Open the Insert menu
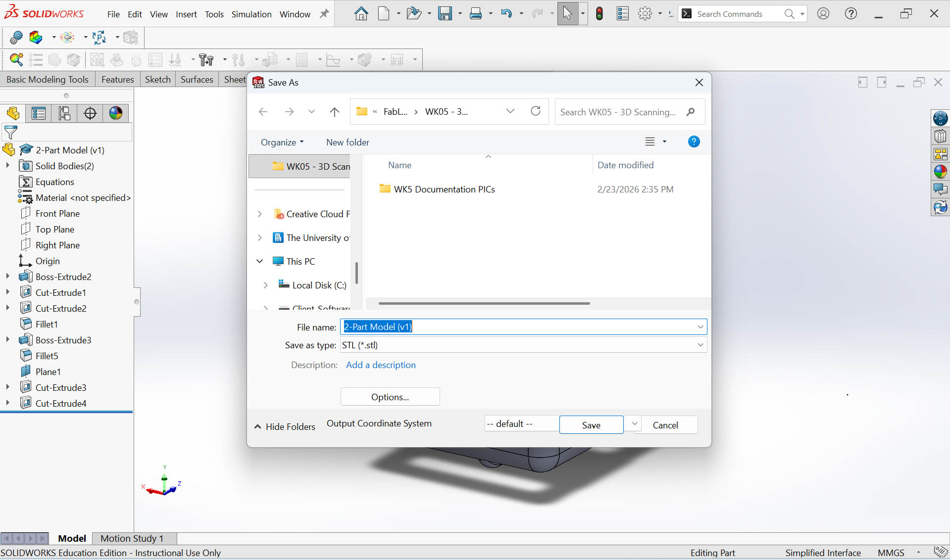 tap(186, 14)
